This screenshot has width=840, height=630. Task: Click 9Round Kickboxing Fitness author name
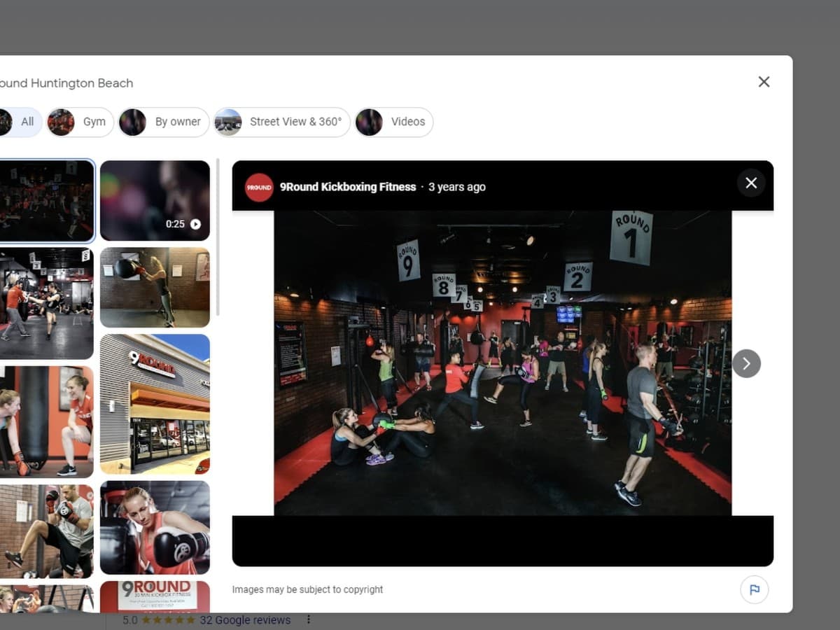[348, 187]
